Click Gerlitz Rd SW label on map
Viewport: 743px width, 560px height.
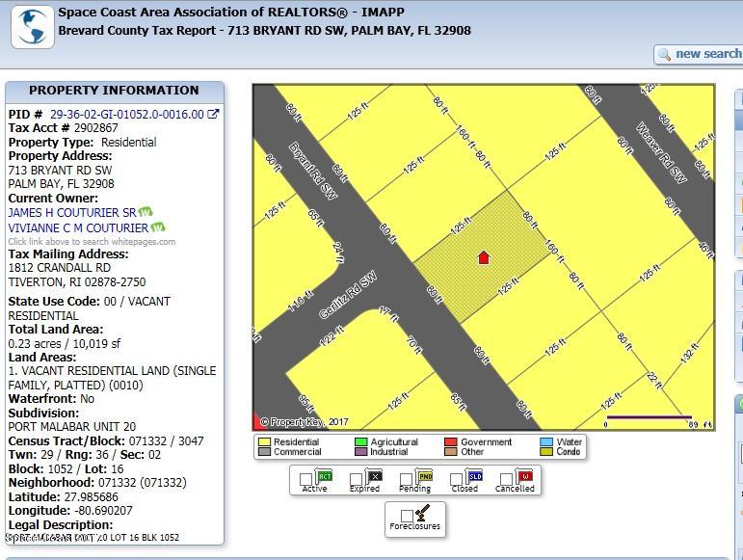click(x=348, y=295)
